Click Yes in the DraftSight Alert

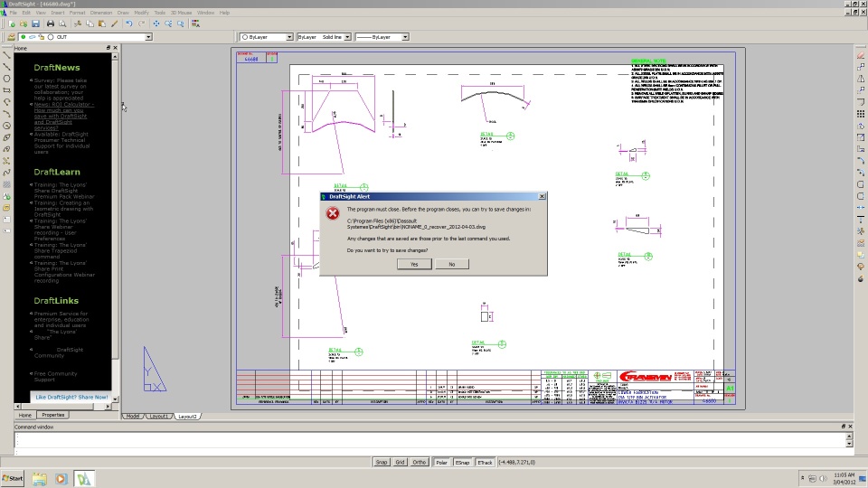pos(414,265)
